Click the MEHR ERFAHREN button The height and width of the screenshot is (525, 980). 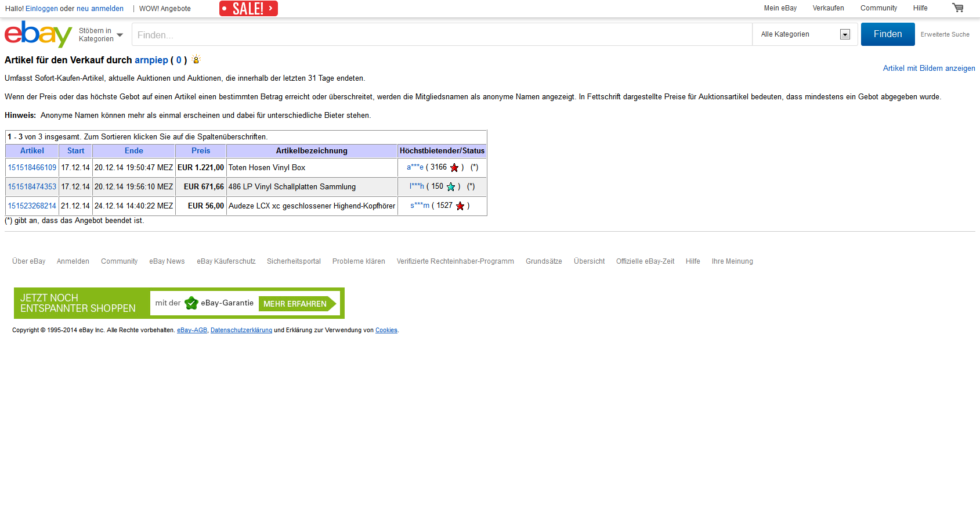[x=298, y=304]
